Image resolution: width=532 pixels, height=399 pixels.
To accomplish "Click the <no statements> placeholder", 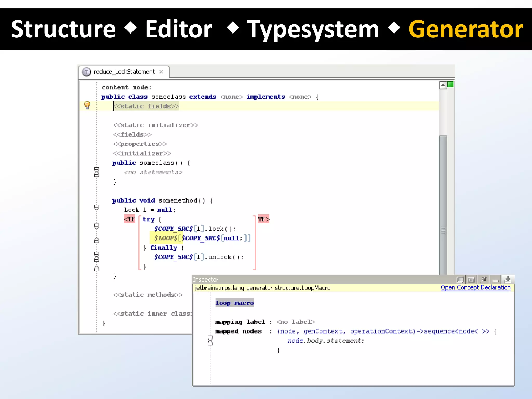I will (153, 172).
